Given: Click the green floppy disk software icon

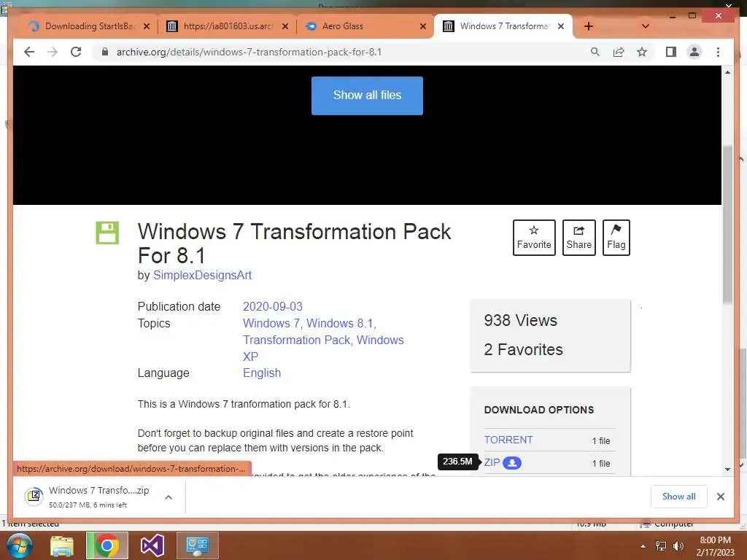Looking at the screenshot, I should [107, 233].
